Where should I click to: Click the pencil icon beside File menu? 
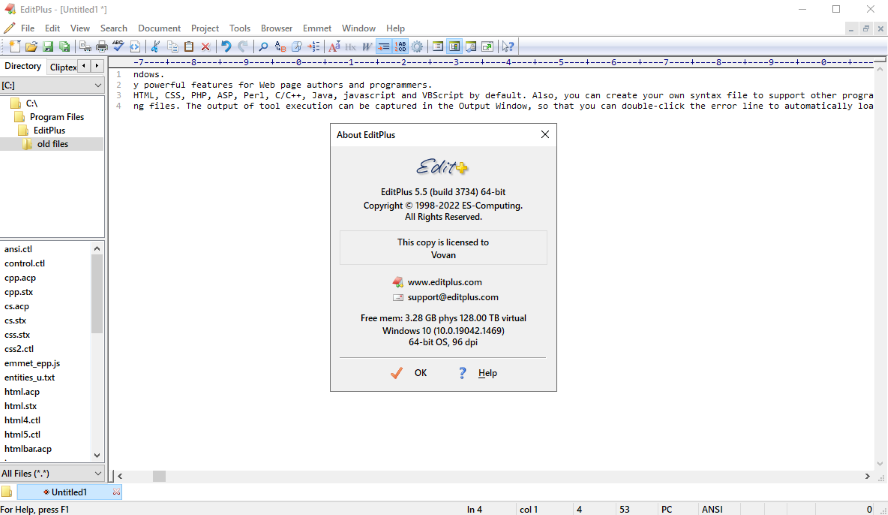(9, 28)
